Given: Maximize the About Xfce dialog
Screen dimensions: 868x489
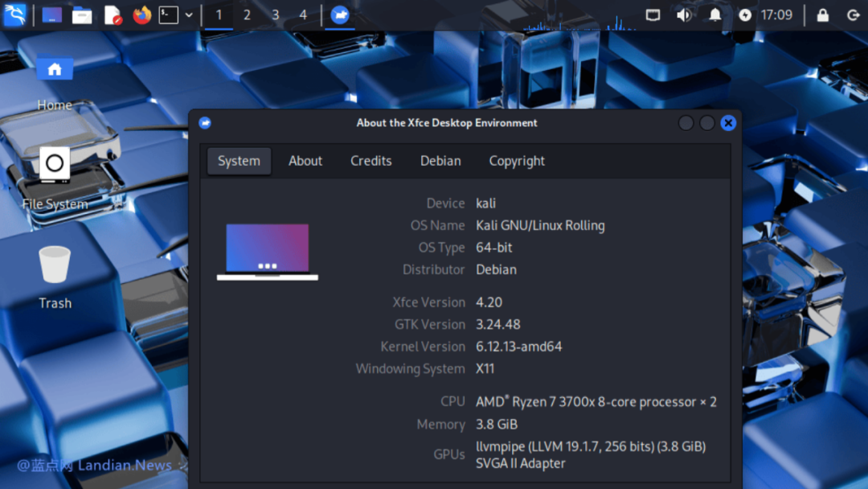Looking at the screenshot, I should coord(707,123).
